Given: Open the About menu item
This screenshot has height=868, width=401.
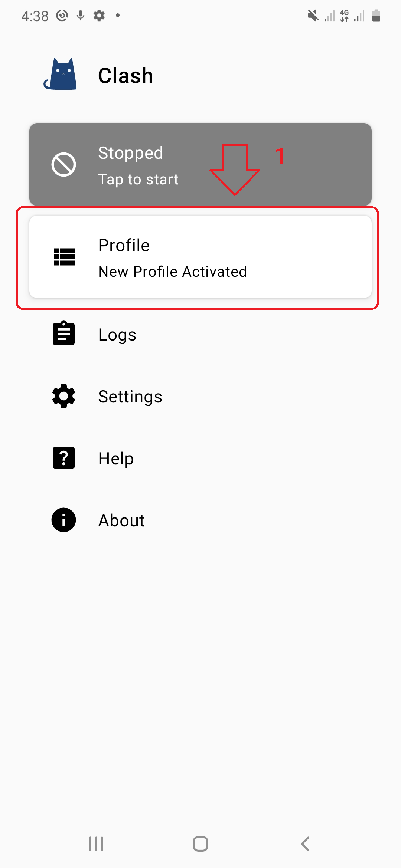Looking at the screenshot, I should pos(121,520).
